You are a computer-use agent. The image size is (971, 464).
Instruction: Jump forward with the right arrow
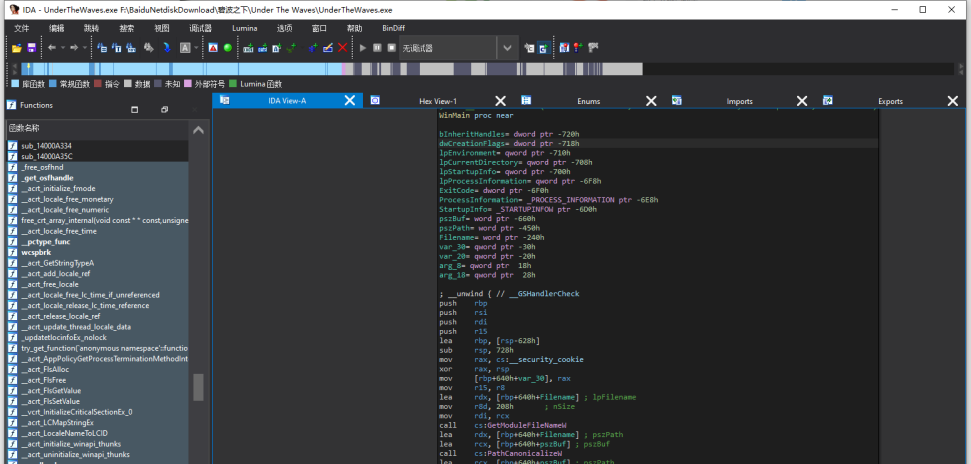(74, 48)
